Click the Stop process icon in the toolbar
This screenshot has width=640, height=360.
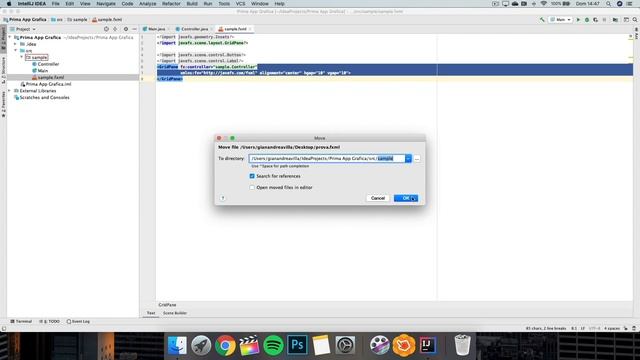[604, 20]
